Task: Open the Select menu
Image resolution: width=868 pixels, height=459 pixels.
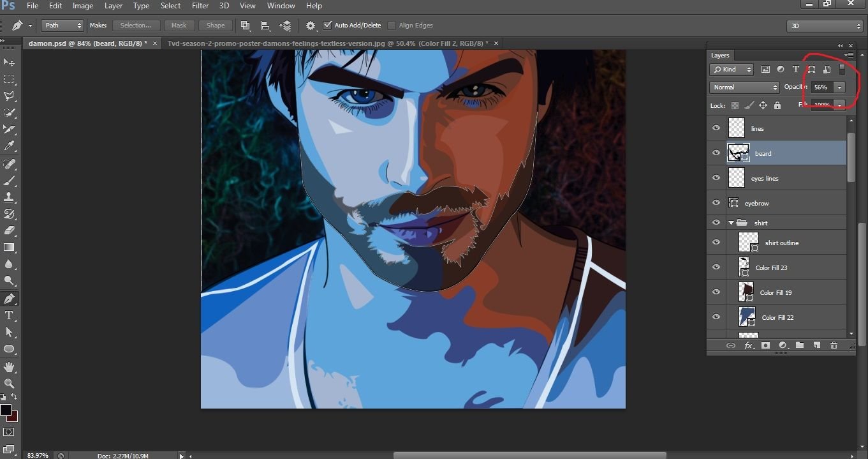Action: point(170,6)
